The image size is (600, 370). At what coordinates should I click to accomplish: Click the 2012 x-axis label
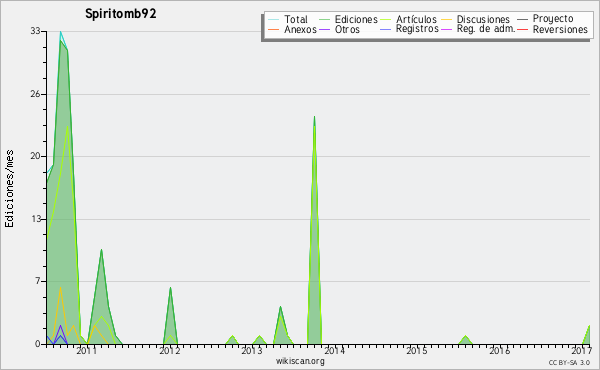click(170, 350)
